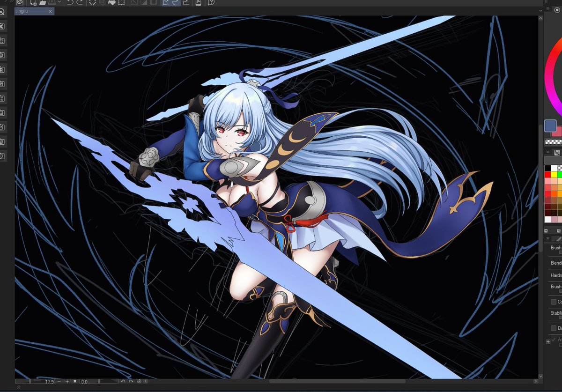
Task: Click the Clear icon in the toolbar
Action: (x=92, y=3)
